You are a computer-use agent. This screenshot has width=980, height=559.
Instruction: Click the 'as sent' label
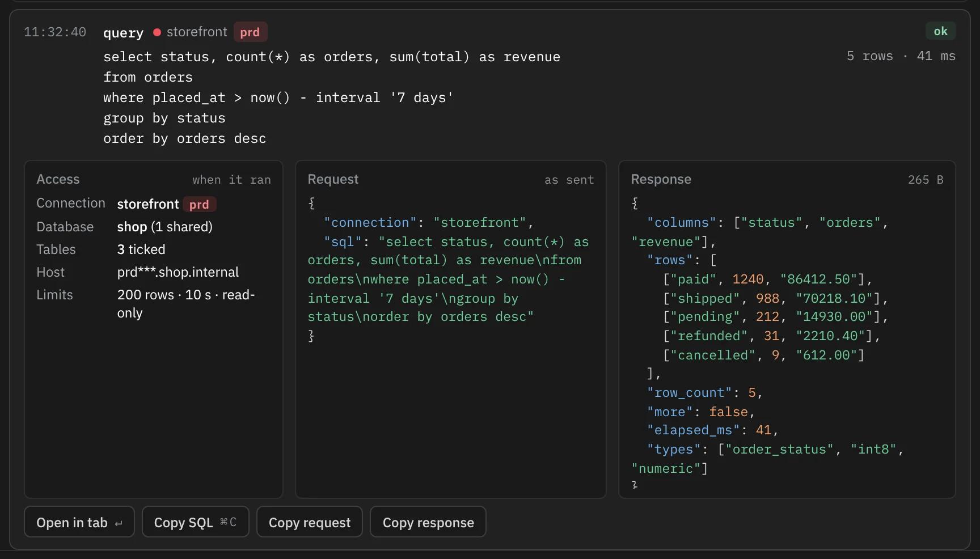point(569,180)
